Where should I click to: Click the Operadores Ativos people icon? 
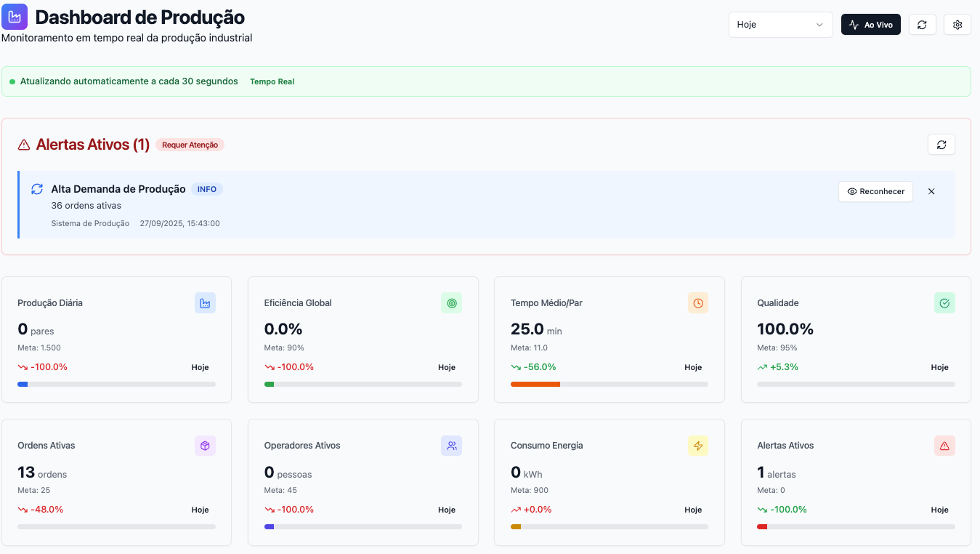pos(451,445)
